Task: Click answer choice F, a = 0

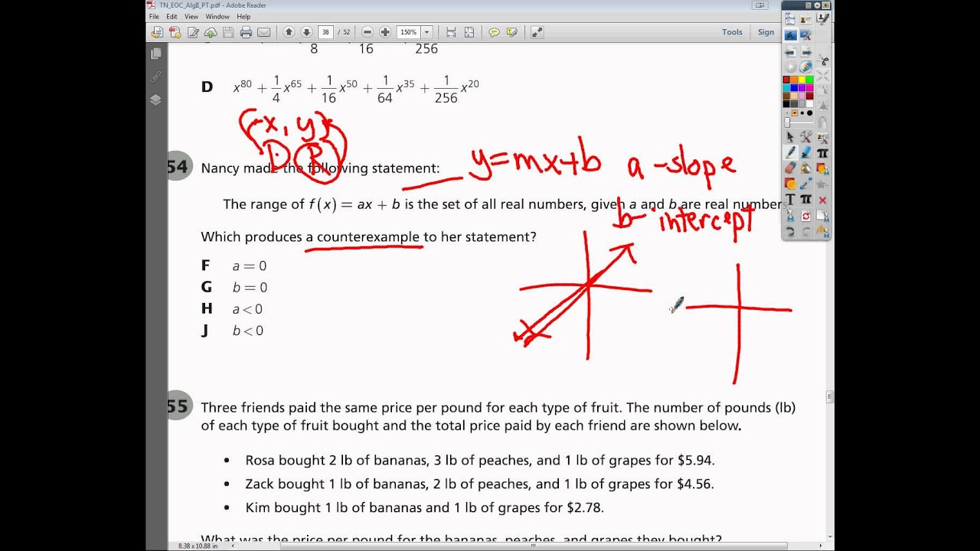Action: click(234, 266)
